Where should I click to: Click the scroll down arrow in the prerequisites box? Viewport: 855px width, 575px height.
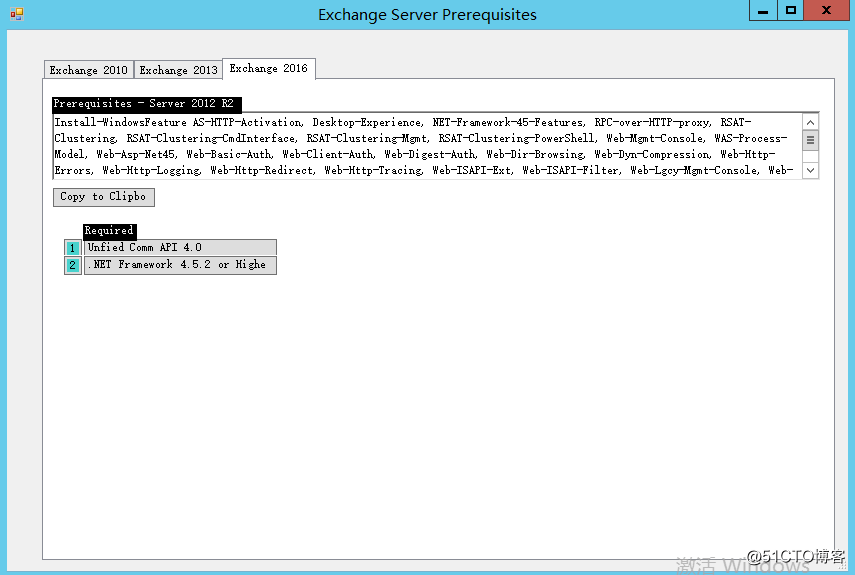810,170
